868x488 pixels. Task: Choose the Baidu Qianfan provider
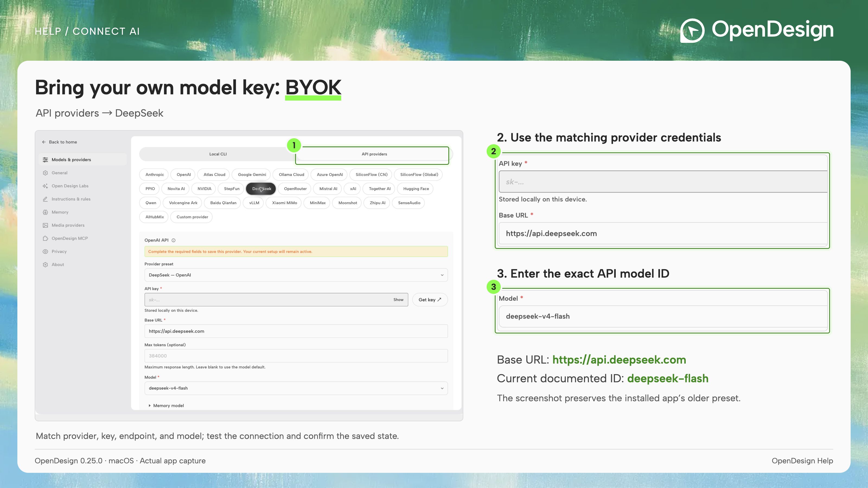223,203
